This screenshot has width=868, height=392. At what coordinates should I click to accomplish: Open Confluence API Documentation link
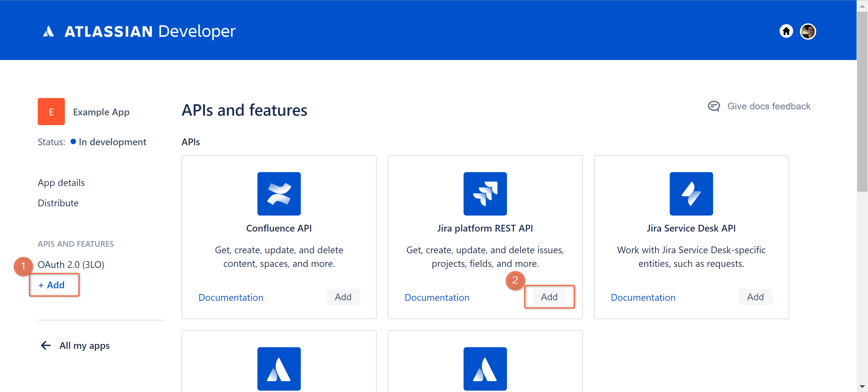click(231, 298)
